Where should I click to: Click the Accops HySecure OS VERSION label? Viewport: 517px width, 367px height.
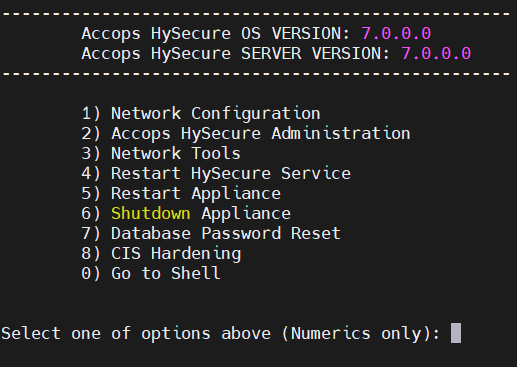click(x=216, y=34)
